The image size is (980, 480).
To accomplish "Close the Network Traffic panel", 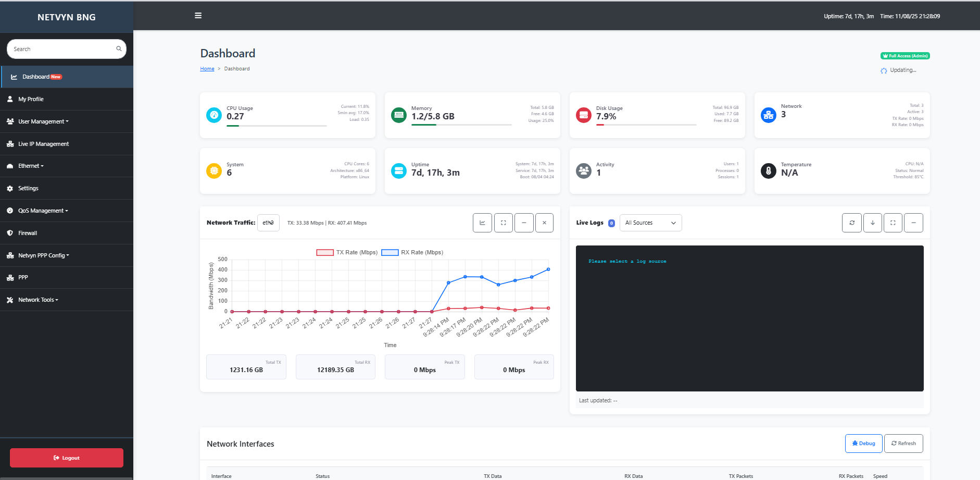I will (x=544, y=223).
